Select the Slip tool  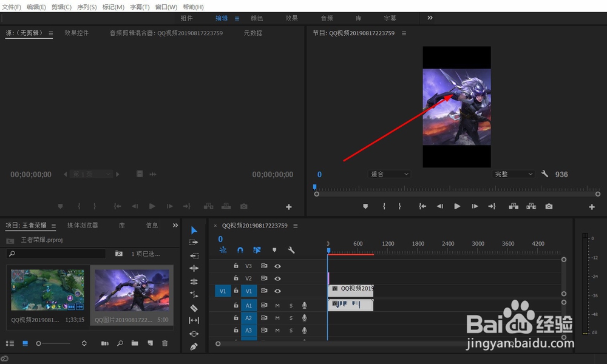(194, 320)
